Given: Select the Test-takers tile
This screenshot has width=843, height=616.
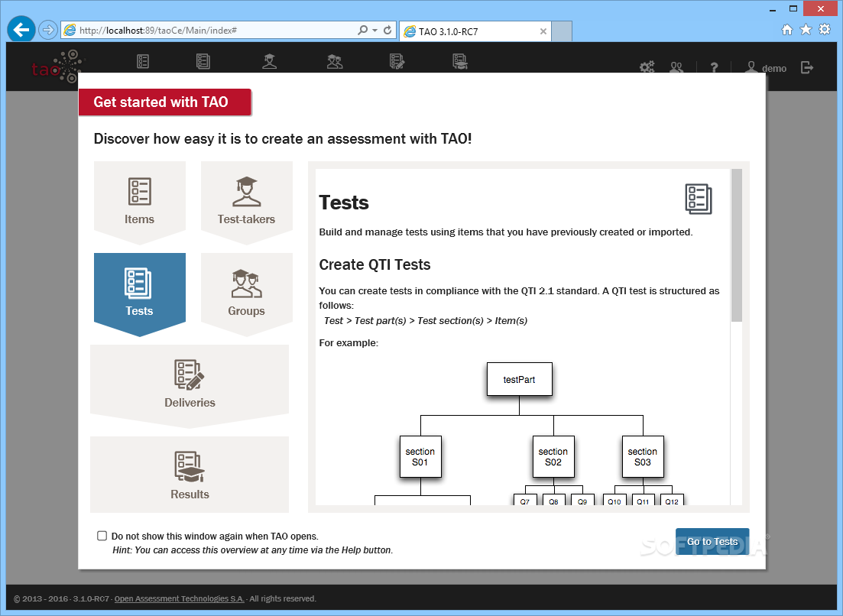Looking at the screenshot, I should click(247, 202).
